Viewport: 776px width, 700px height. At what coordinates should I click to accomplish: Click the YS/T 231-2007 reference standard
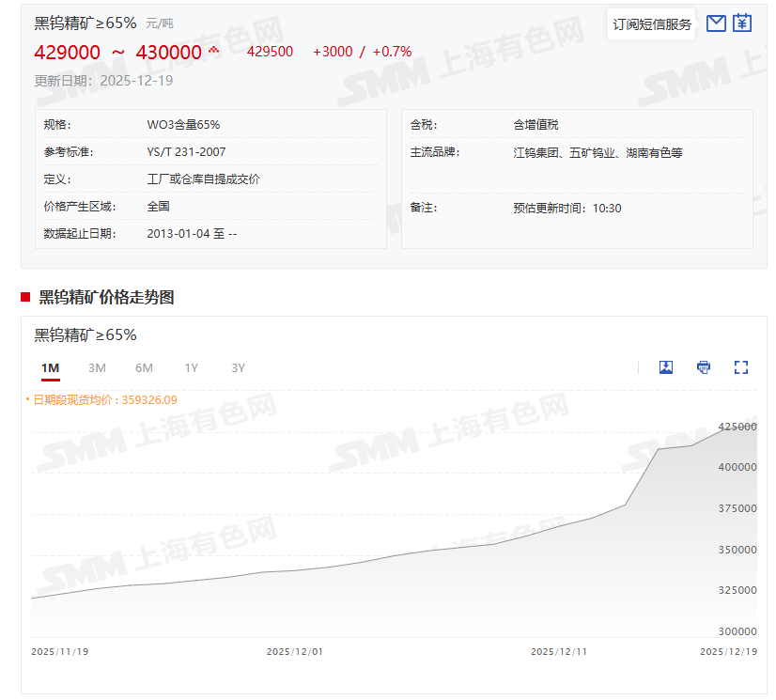(x=186, y=152)
